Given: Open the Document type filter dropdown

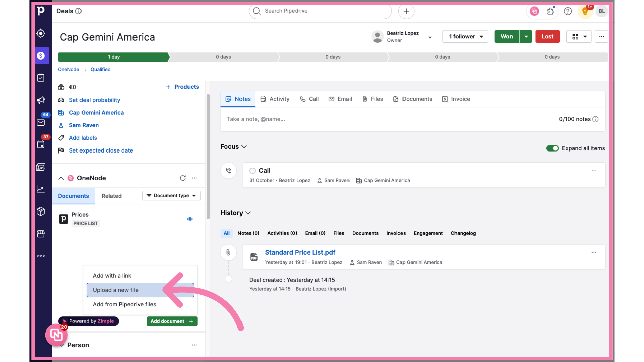Looking at the screenshot, I should click(x=171, y=196).
